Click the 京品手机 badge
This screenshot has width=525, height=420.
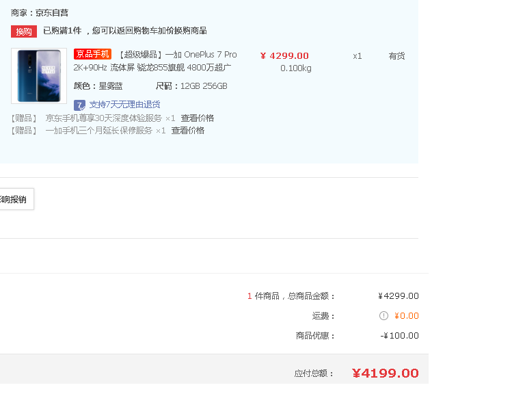[92, 54]
